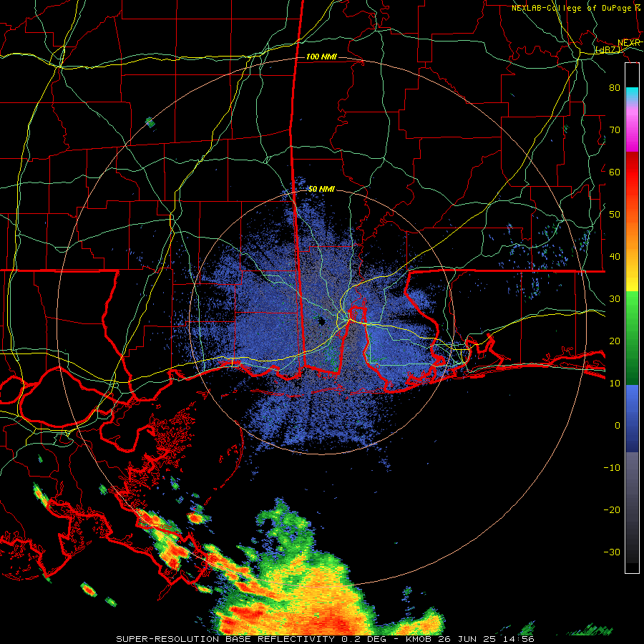The width and height of the screenshot is (644, 644).
Task: Select the -30 value on the dBZ scale
Action: coord(612,552)
